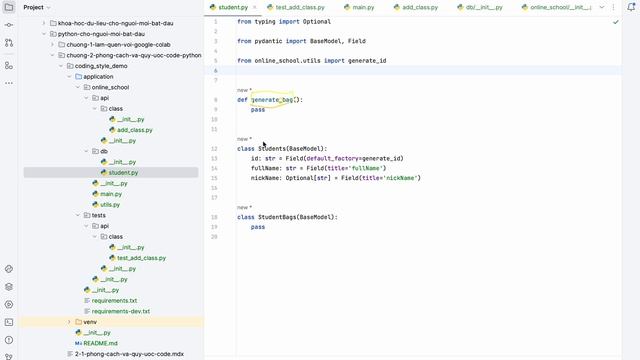Open the Project view dropdown
The image size is (640, 360).
pos(37,7)
